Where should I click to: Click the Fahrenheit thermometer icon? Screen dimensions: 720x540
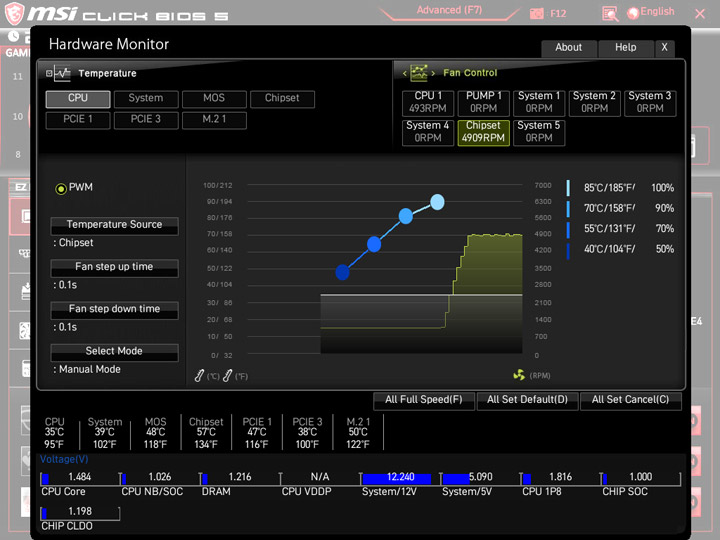point(227,376)
